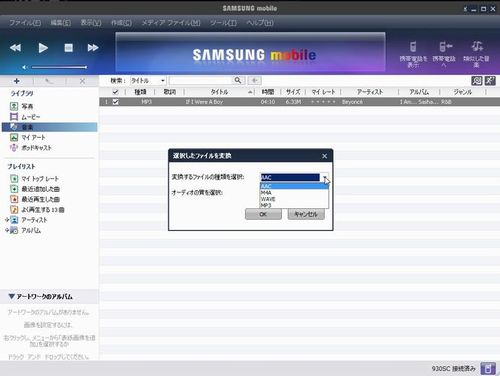Choose M4A in the dropdown list

(294, 193)
